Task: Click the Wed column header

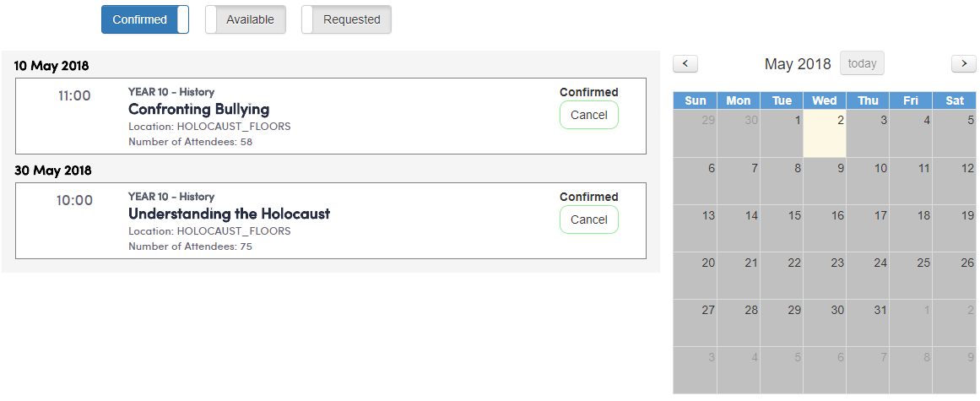Action: (x=825, y=100)
